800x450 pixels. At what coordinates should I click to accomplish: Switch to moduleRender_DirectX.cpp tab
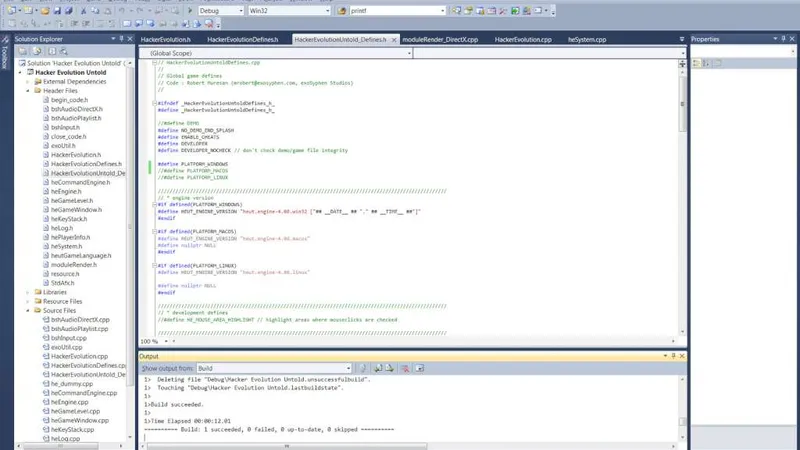[x=440, y=39]
